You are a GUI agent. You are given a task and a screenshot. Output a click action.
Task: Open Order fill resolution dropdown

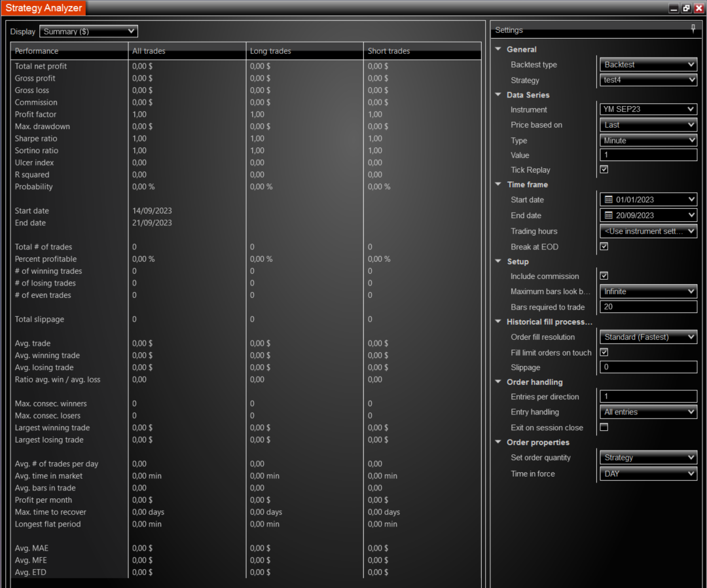[648, 337]
